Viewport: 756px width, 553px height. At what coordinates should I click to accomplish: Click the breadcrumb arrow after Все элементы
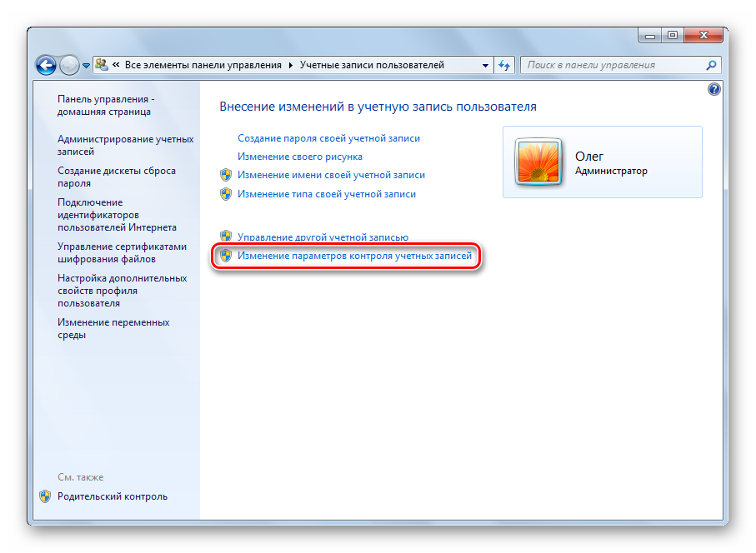click(291, 65)
